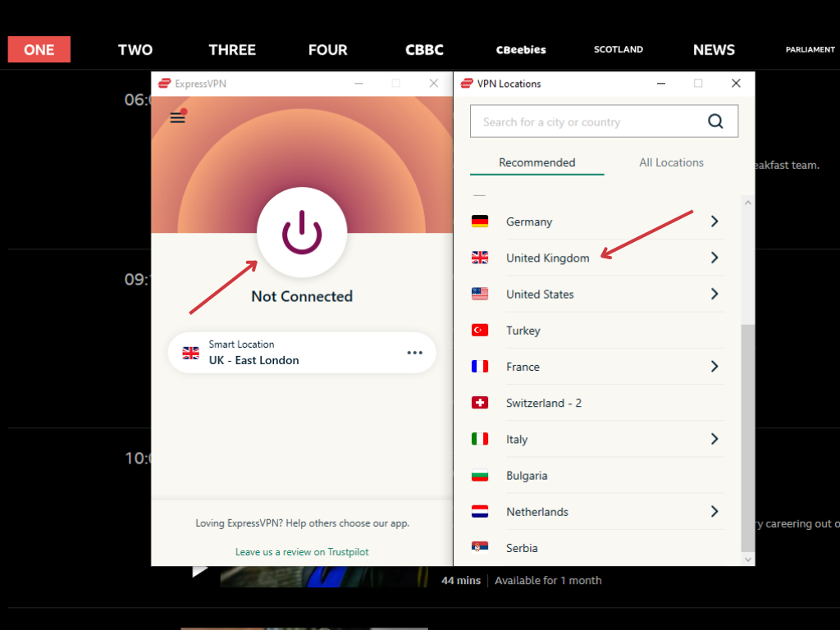
Task: Open the ExpressVPN hamburger menu
Action: (x=177, y=117)
